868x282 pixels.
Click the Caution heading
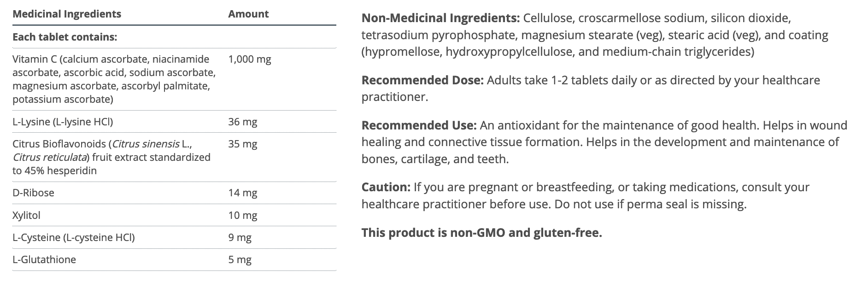pyautogui.click(x=386, y=187)
